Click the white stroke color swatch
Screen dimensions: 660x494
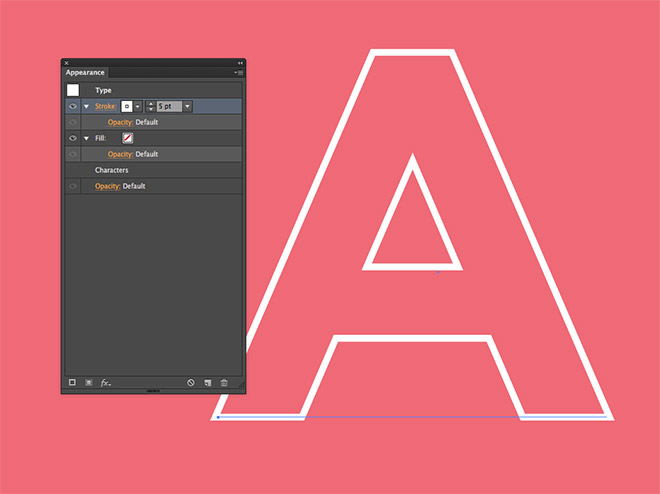click(127, 106)
